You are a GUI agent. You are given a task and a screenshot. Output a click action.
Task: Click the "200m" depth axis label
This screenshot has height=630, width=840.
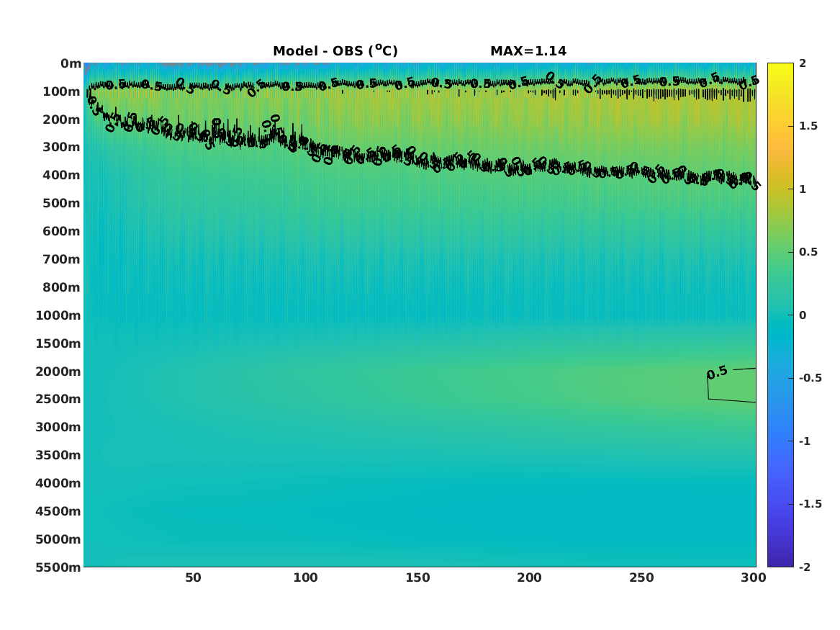[61, 120]
